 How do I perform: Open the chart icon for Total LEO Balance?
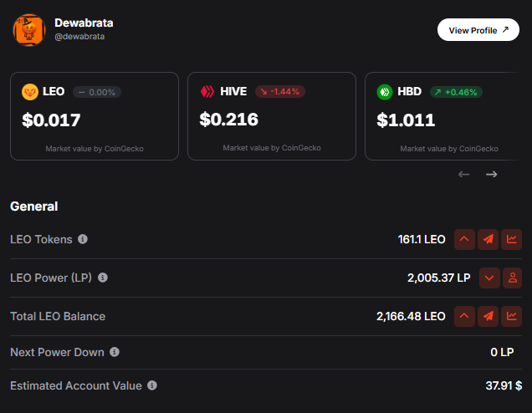pos(512,316)
